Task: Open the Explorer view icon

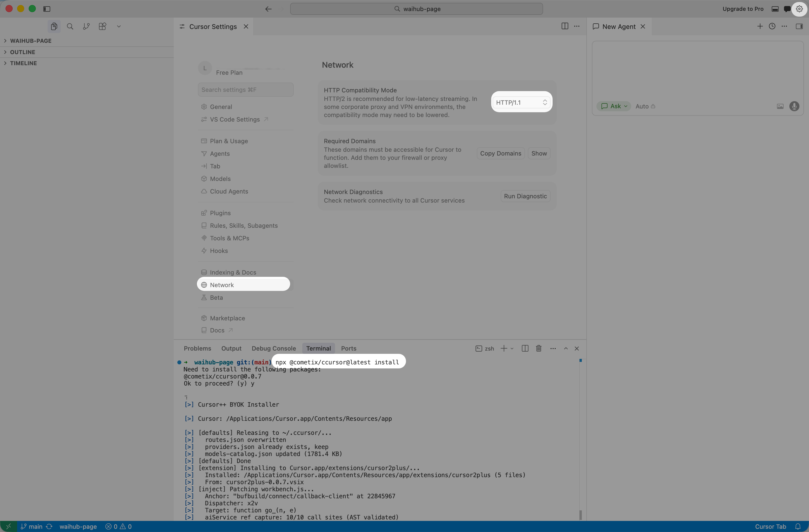Action: [x=54, y=26]
